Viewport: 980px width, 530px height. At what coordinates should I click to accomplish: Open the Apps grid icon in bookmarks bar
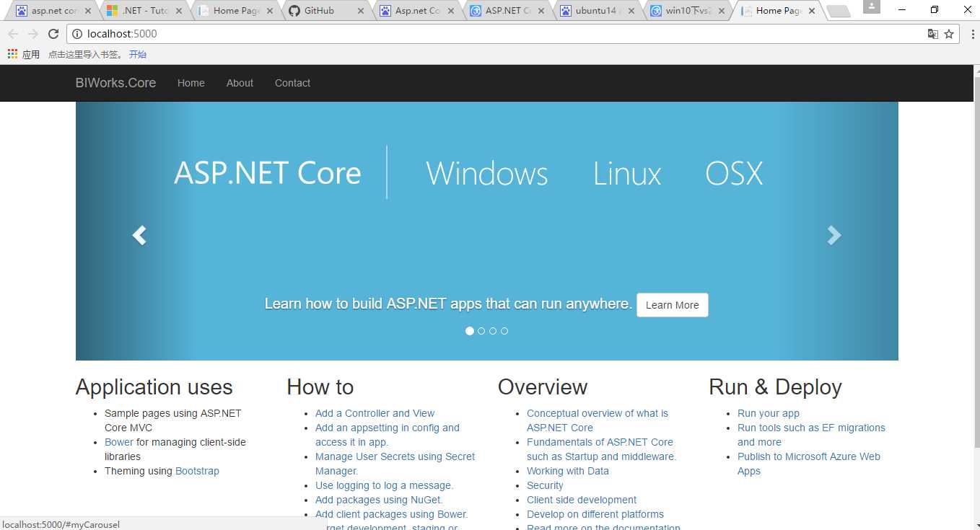click(x=12, y=54)
